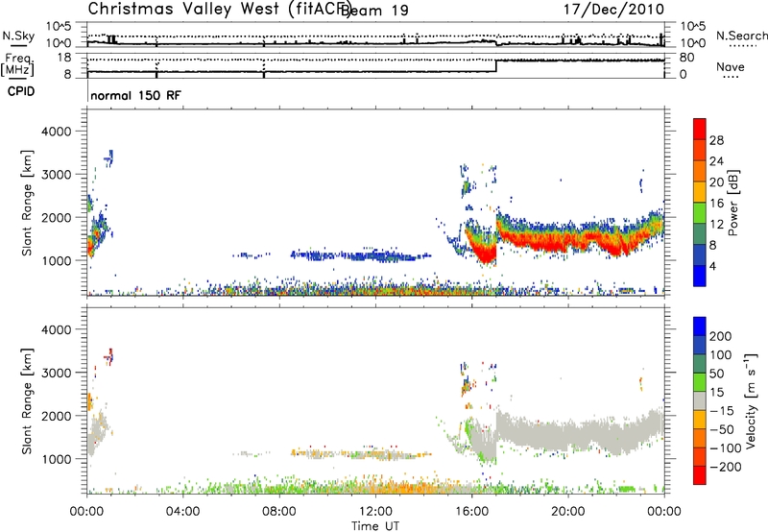
Task: Click the '18' frequency axis value
Action: pos(64,58)
